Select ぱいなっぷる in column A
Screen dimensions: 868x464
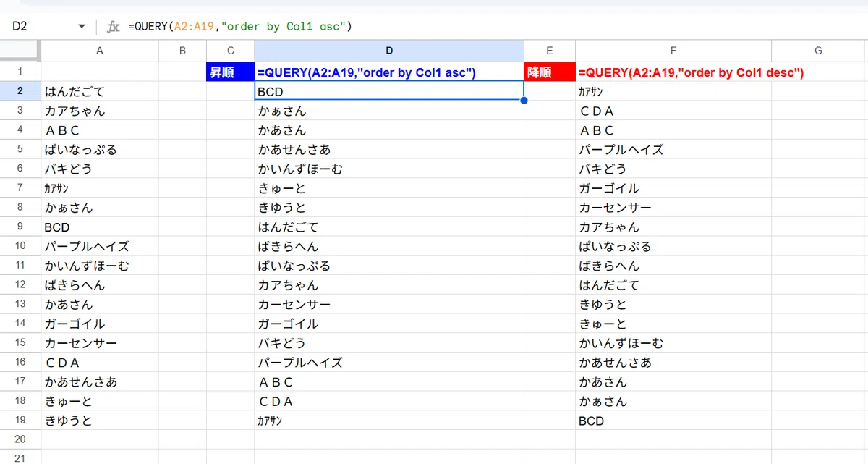click(100, 149)
